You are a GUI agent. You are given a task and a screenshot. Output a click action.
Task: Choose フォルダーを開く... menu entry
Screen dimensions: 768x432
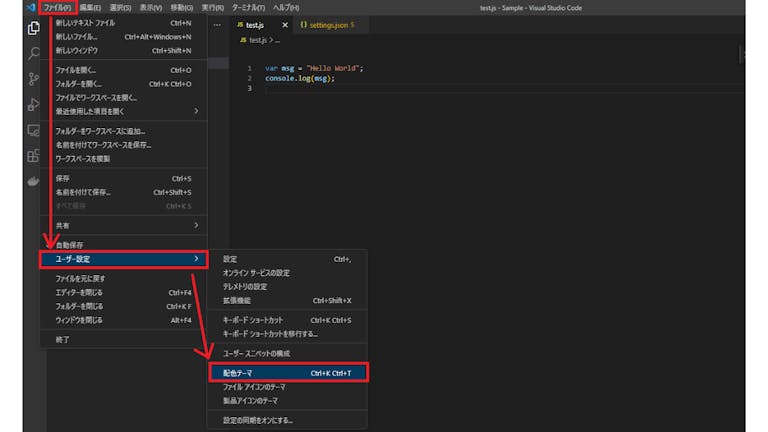[123, 84]
